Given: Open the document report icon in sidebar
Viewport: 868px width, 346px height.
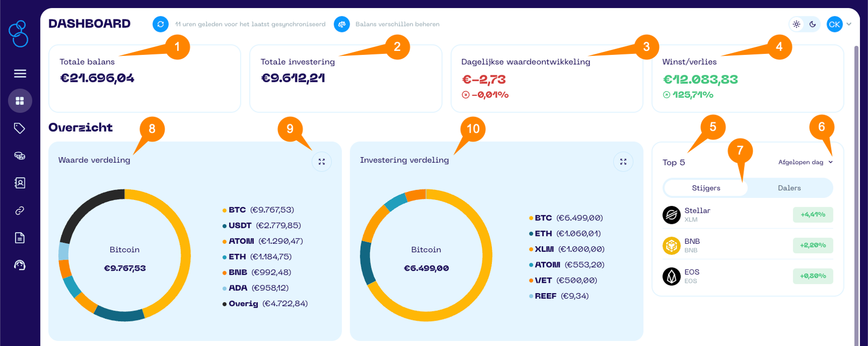Looking at the screenshot, I should [x=20, y=238].
